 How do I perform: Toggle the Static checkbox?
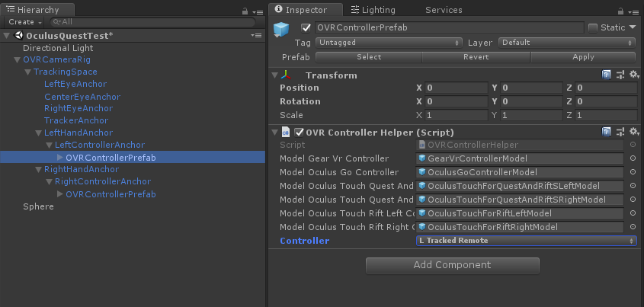point(593,28)
